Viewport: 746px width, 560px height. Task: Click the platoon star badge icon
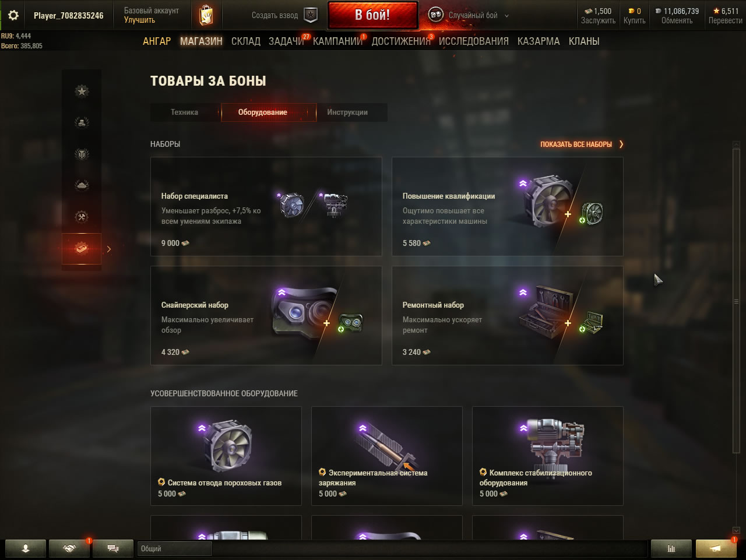(311, 15)
